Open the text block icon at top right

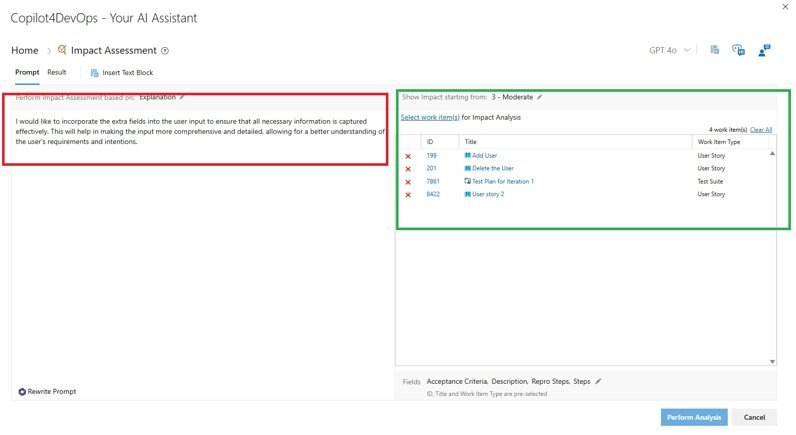click(x=715, y=50)
